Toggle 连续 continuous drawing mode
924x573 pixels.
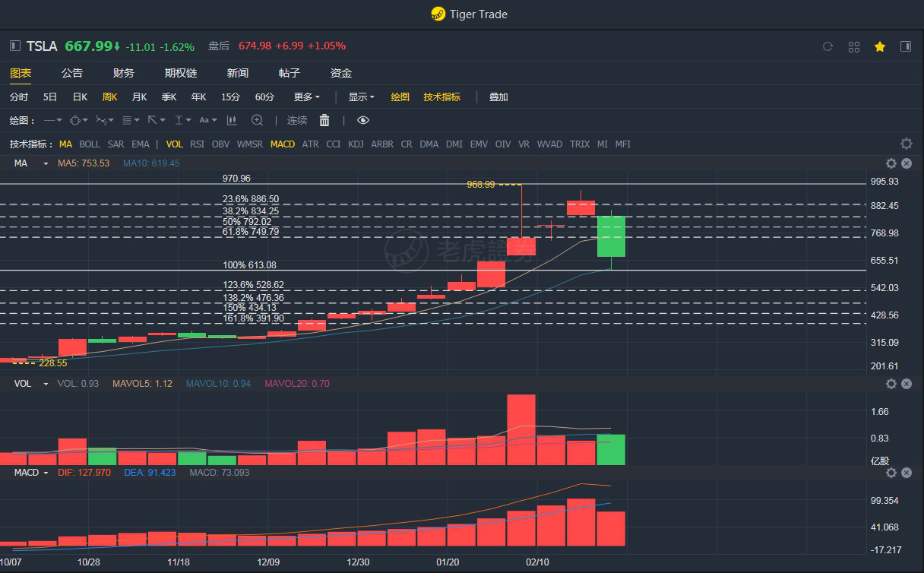pyautogui.click(x=297, y=120)
